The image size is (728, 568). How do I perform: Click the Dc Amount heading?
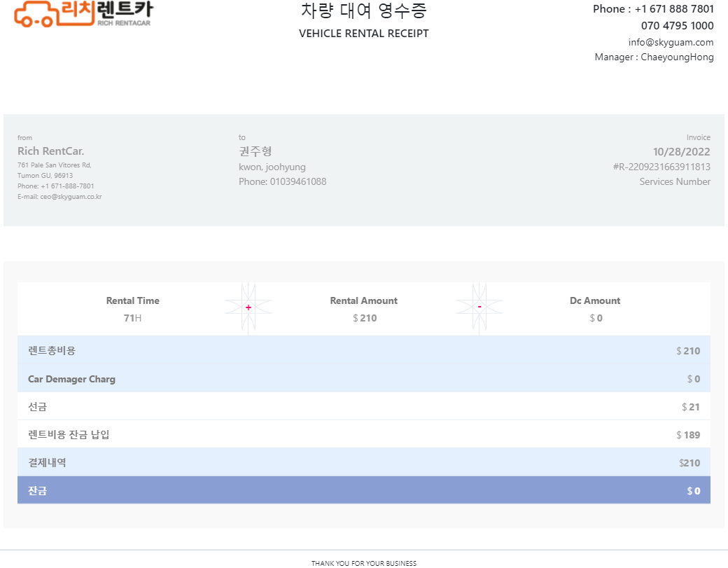click(594, 300)
